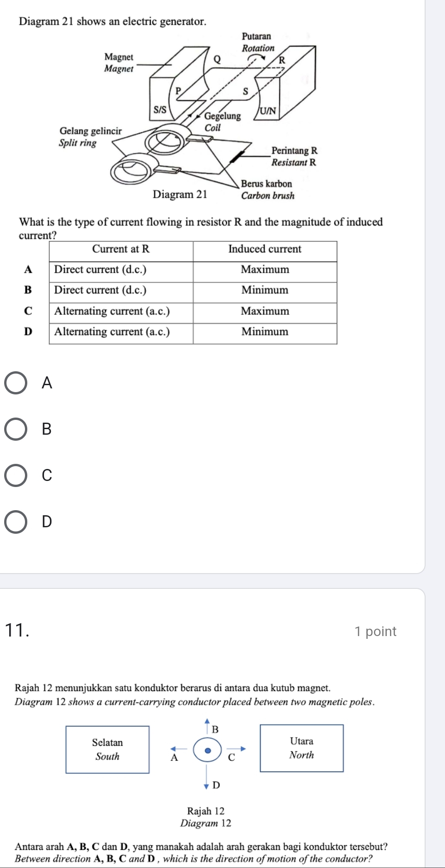Select radio button for answer B
445x868 pixels.
pos(16,429)
